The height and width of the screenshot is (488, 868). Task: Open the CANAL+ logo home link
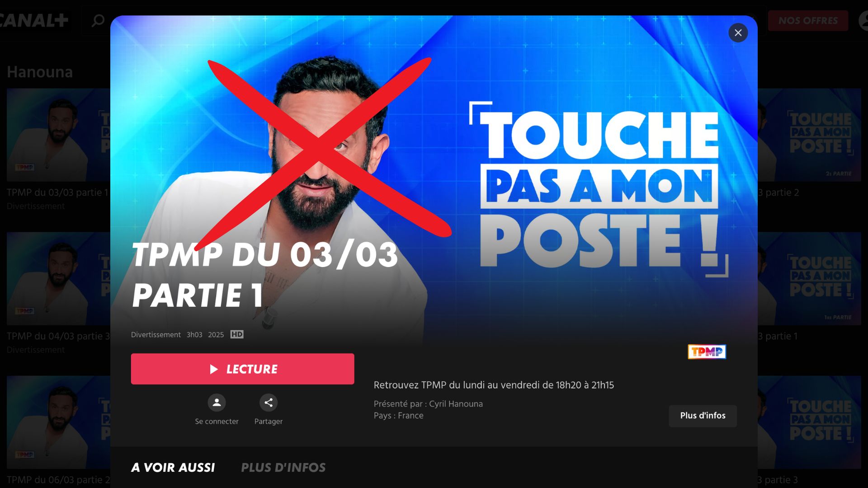coord(34,20)
